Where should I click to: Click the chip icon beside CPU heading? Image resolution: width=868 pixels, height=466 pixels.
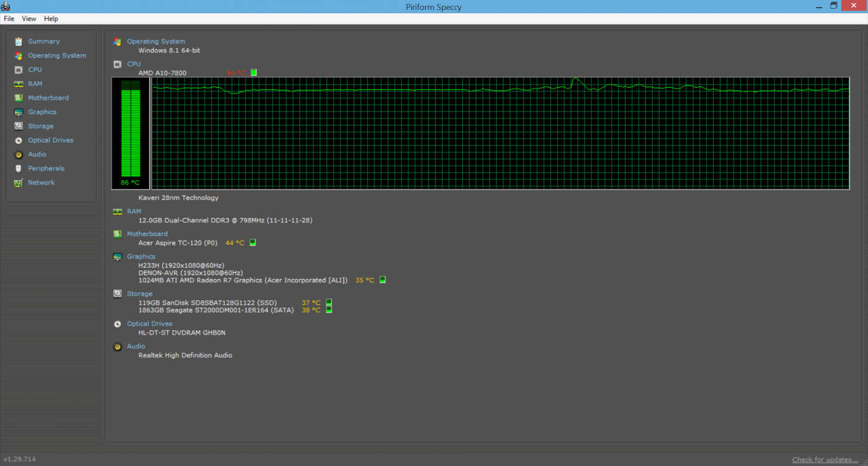(118, 64)
